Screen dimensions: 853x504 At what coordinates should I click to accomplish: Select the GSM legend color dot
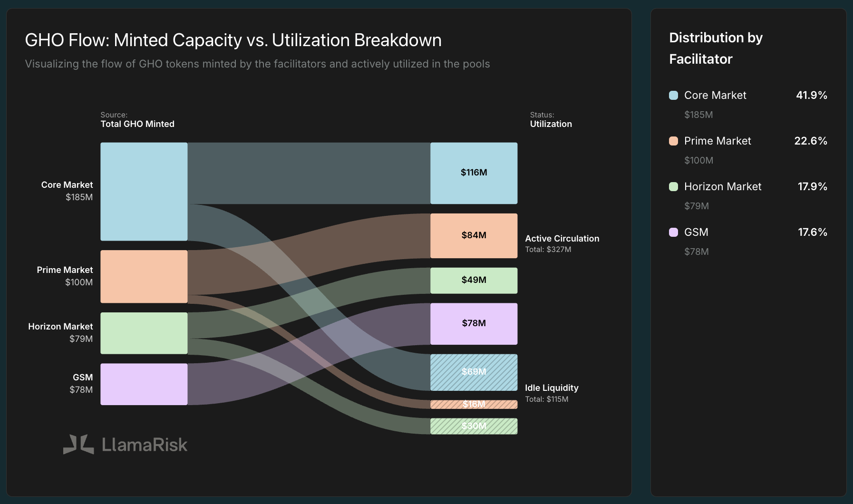coord(673,232)
